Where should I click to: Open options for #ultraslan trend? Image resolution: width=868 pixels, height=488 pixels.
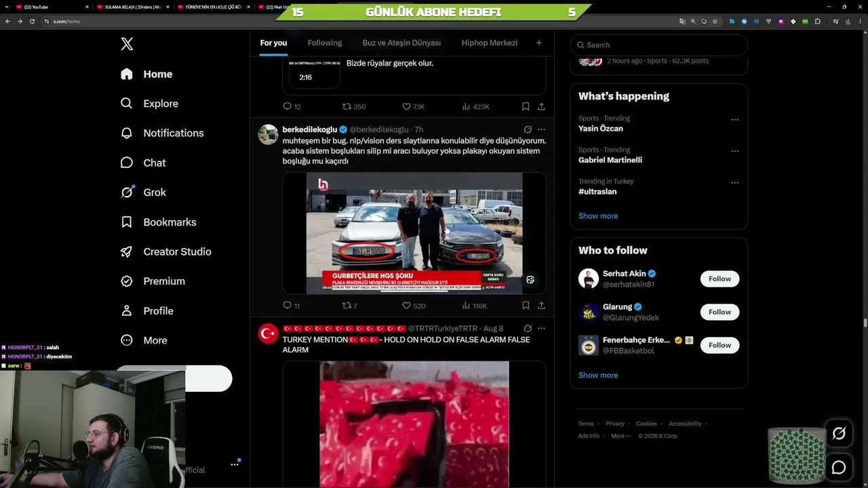pos(734,182)
